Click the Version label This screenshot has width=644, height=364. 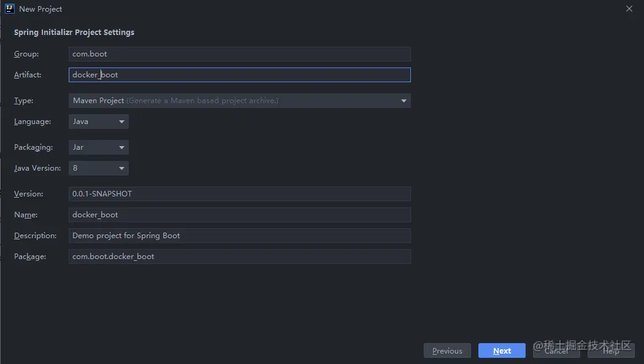tap(28, 194)
